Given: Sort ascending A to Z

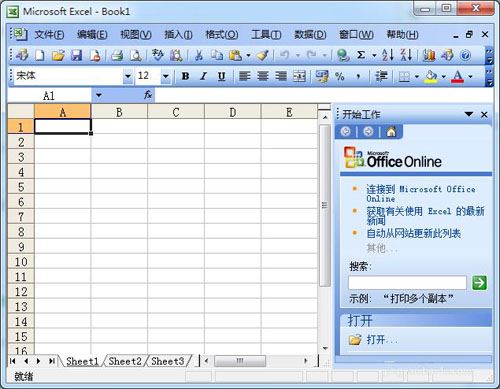Looking at the screenshot, I should 388,55.
